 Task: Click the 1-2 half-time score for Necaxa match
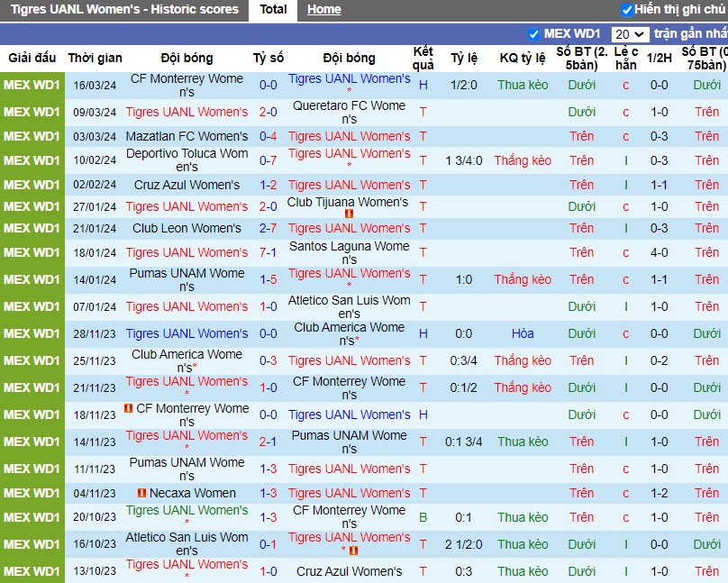coord(659,493)
